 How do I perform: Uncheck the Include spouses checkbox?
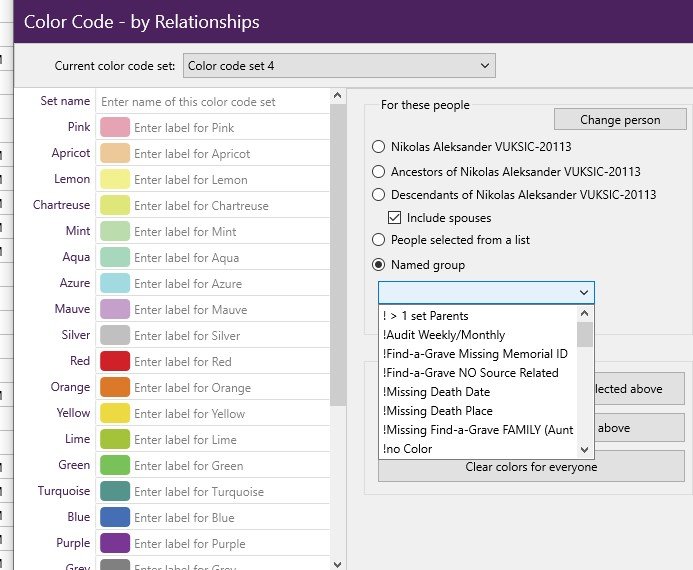[x=394, y=218]
